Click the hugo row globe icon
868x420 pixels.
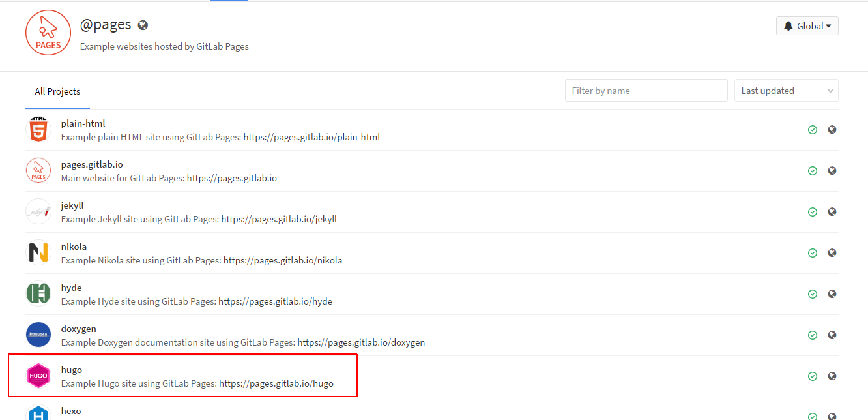tap(832, 376)
